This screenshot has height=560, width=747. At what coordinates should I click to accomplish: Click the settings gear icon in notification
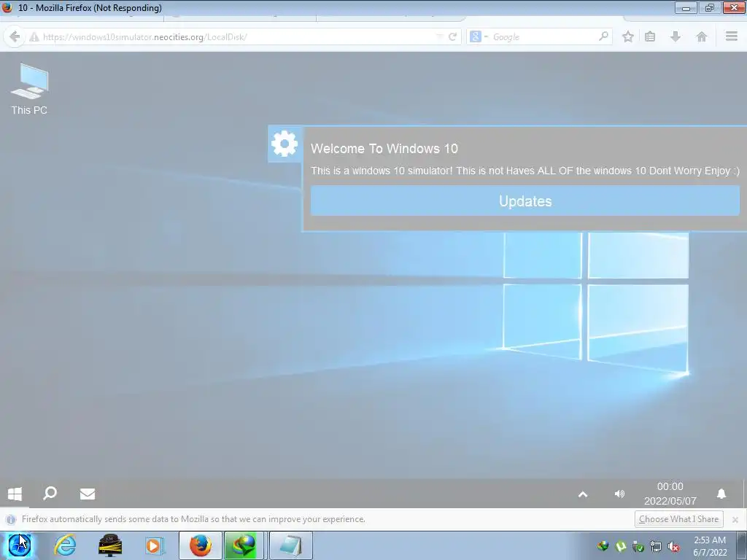tap(285, 144)
